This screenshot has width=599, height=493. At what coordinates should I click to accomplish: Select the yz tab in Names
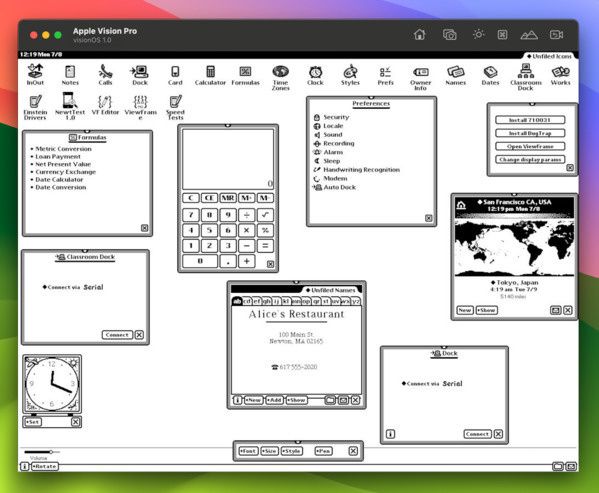pyautogui.click(x=355, y=301)
